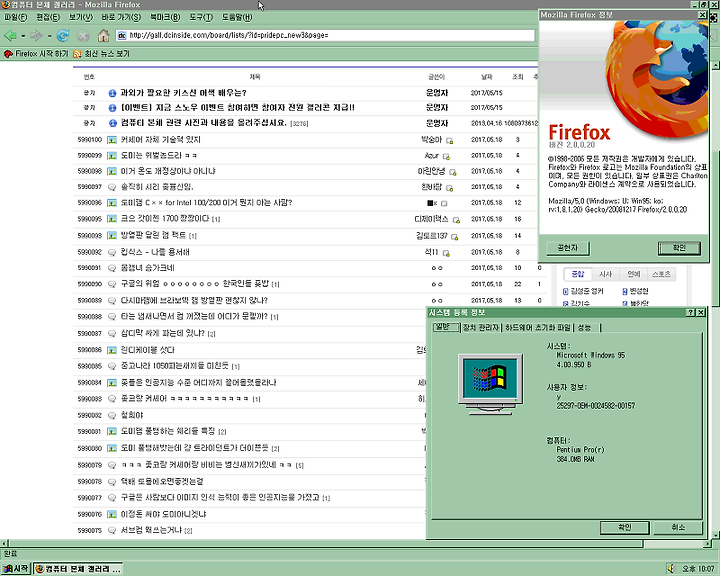Click image-post icon of post 5990084
The image size is (720, 576).
(112, 383)
